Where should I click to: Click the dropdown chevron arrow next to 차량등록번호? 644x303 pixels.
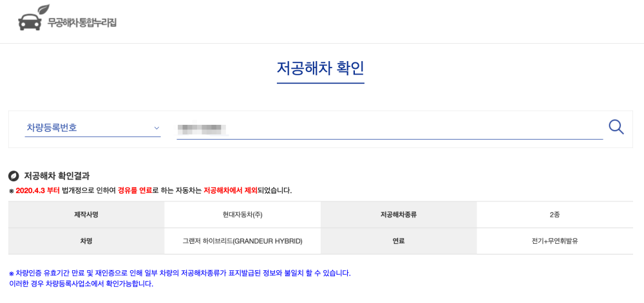point(156,128)
